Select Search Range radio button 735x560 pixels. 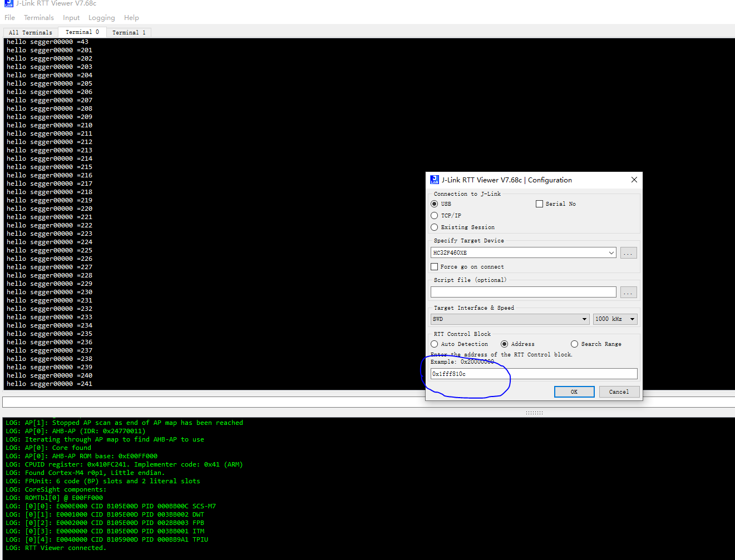(x=574, y=344)
